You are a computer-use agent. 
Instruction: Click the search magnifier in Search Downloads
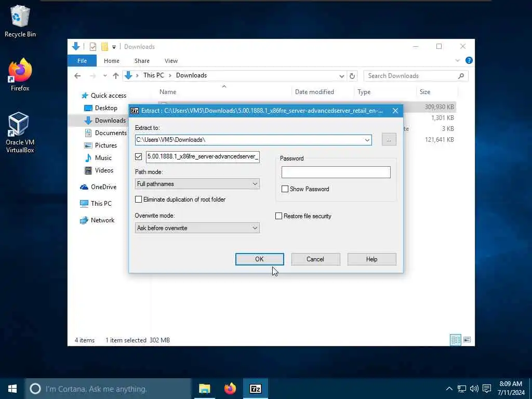pyautogui.click(x=461, y=76)
